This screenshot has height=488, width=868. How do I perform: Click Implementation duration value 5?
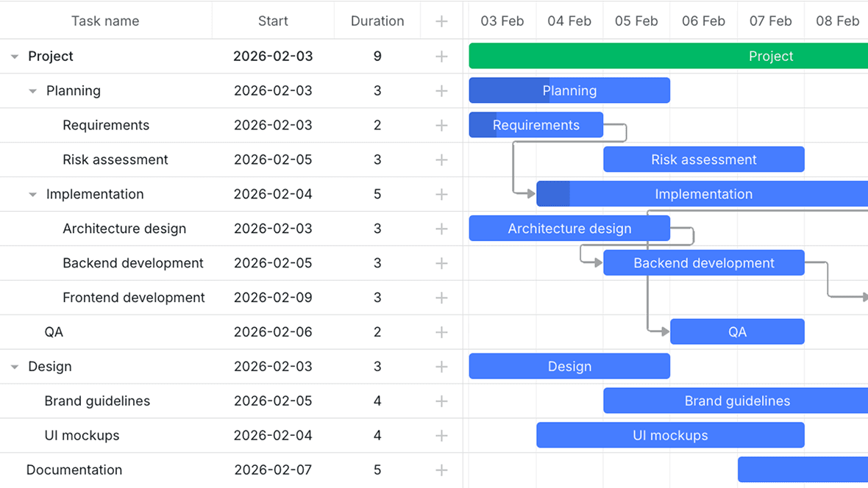click(377, 194)
